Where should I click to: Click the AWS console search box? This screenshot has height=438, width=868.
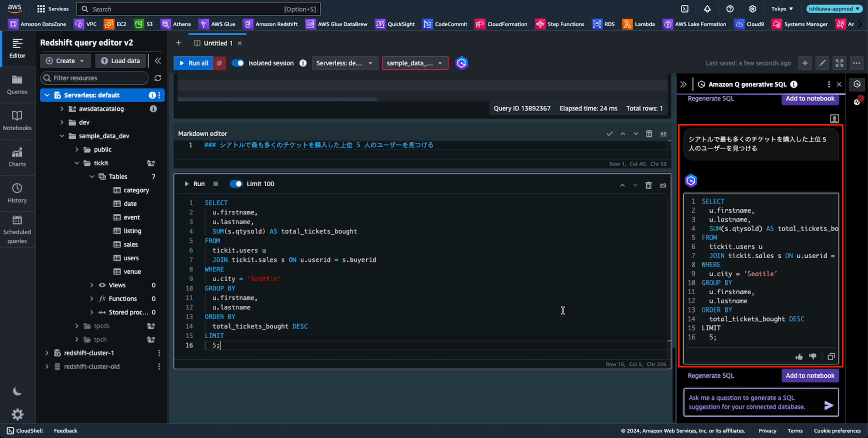(x=198, y=9)
